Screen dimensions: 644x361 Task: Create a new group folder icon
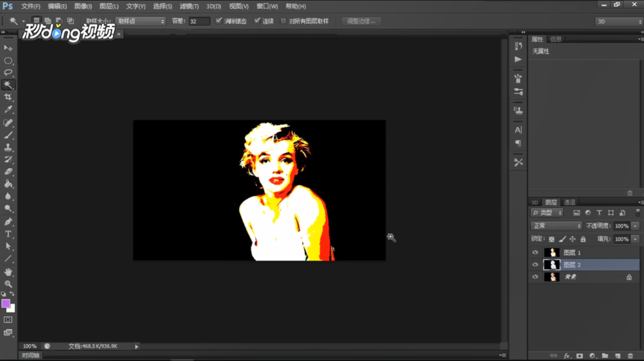coord(605,356)
